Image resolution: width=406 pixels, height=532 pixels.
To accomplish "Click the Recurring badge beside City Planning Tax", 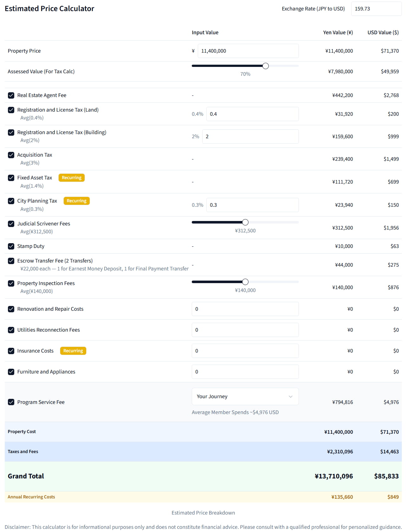I will pos(76,201).
